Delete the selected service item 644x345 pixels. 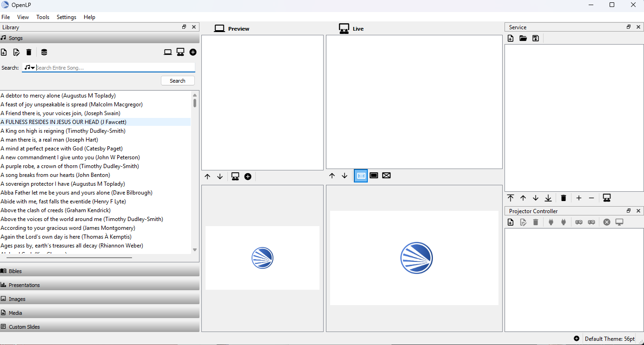coord(564,198)
